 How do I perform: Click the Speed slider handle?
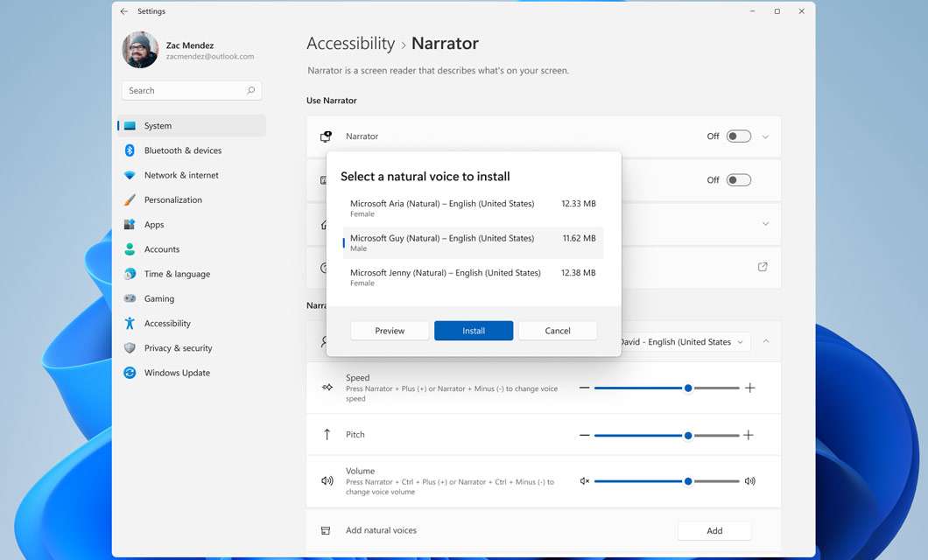[x=688, y=388]
